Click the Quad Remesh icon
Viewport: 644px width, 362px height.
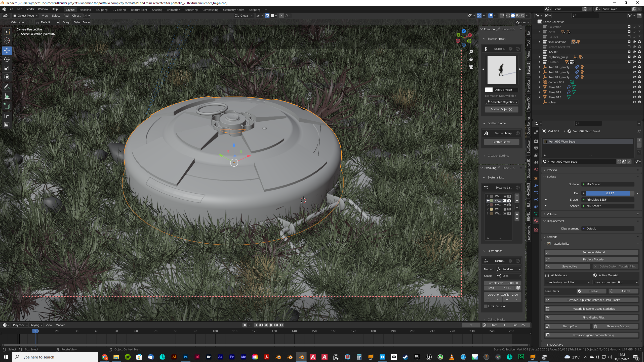click(529, 125)
